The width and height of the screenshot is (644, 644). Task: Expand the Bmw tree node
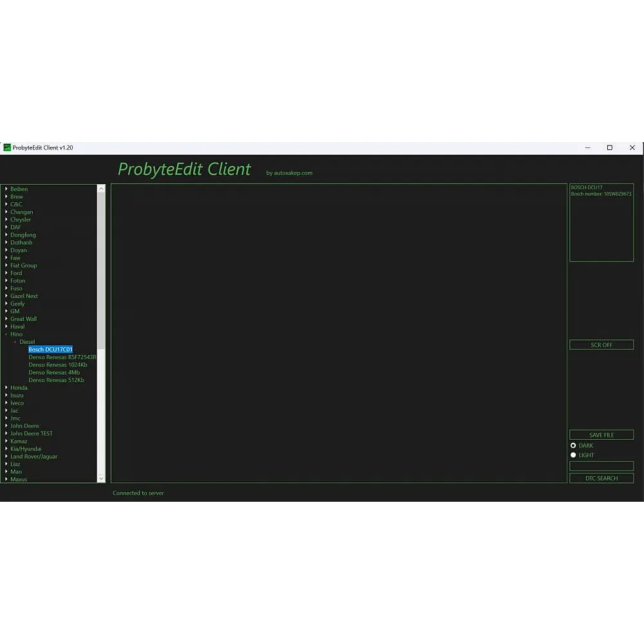(6, 196)
